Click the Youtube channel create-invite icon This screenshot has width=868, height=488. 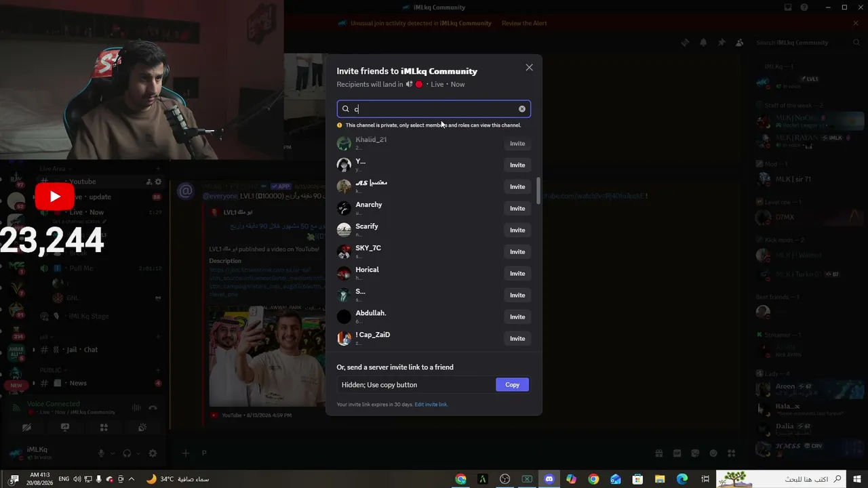pyautogui.click(x=149, y=182)
